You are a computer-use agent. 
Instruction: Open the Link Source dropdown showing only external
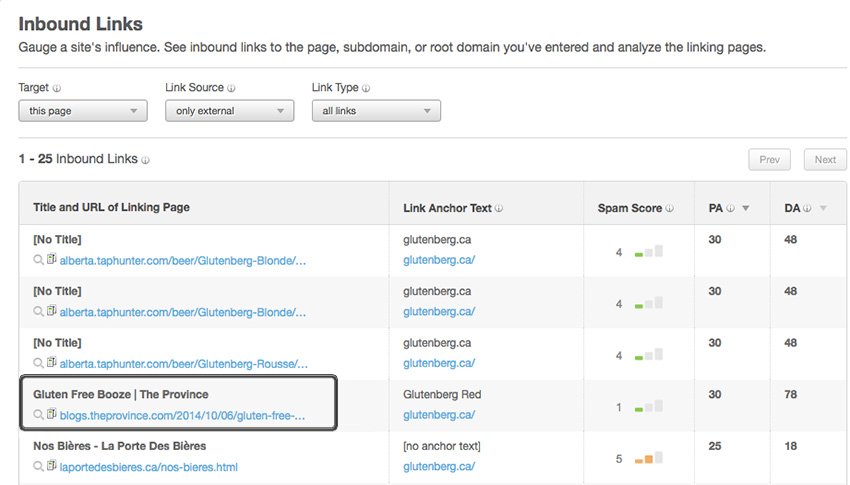[230, 111]
